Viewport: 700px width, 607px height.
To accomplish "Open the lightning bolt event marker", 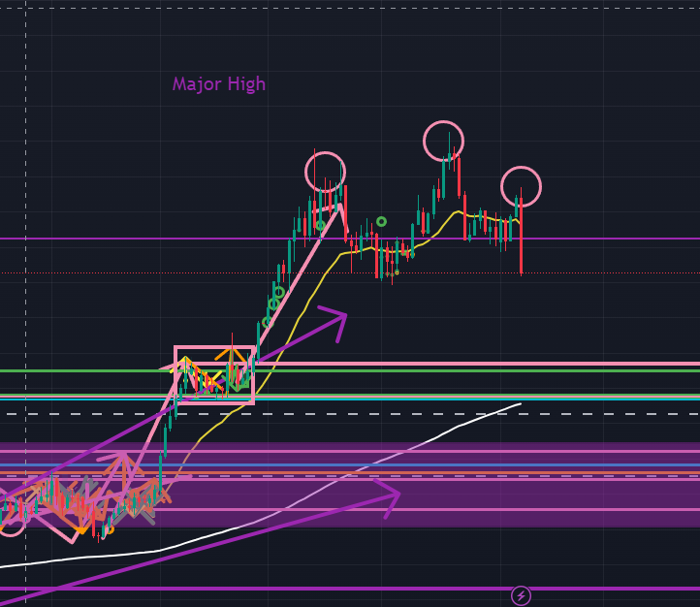I will click(x=522, y=595).
